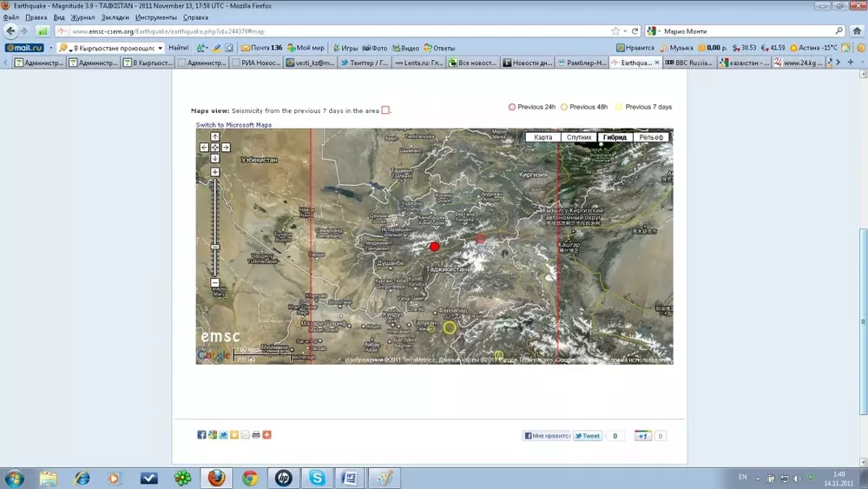Click the Facebook share icon below map
The image size is (868, 489).
click(x=201, y=435)
